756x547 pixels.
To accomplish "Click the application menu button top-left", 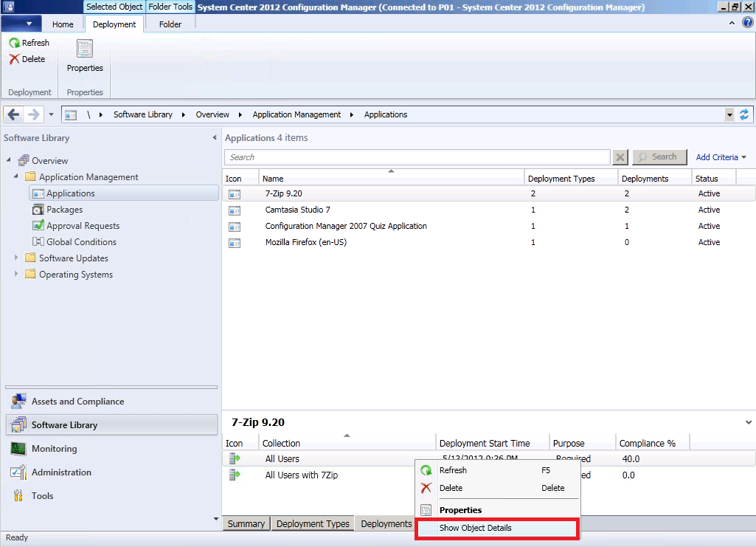I will point(20,23).
